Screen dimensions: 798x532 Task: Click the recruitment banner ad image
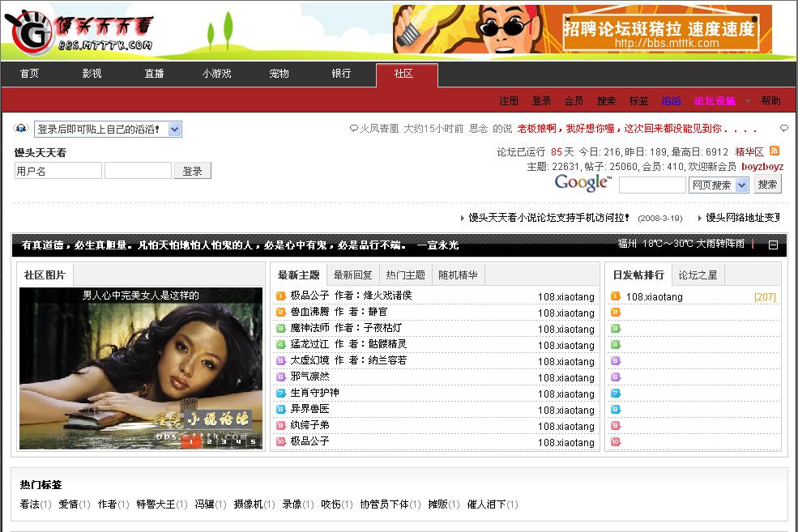[582, 29]
